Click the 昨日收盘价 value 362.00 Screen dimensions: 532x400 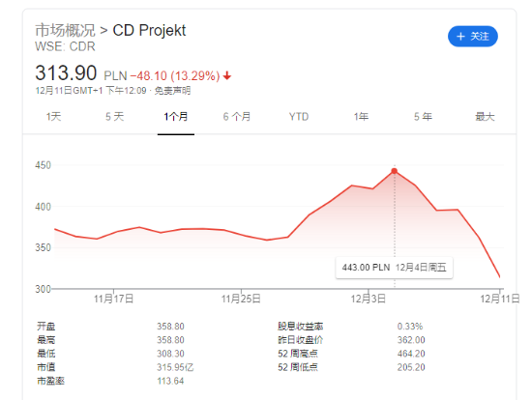(411, 340)
